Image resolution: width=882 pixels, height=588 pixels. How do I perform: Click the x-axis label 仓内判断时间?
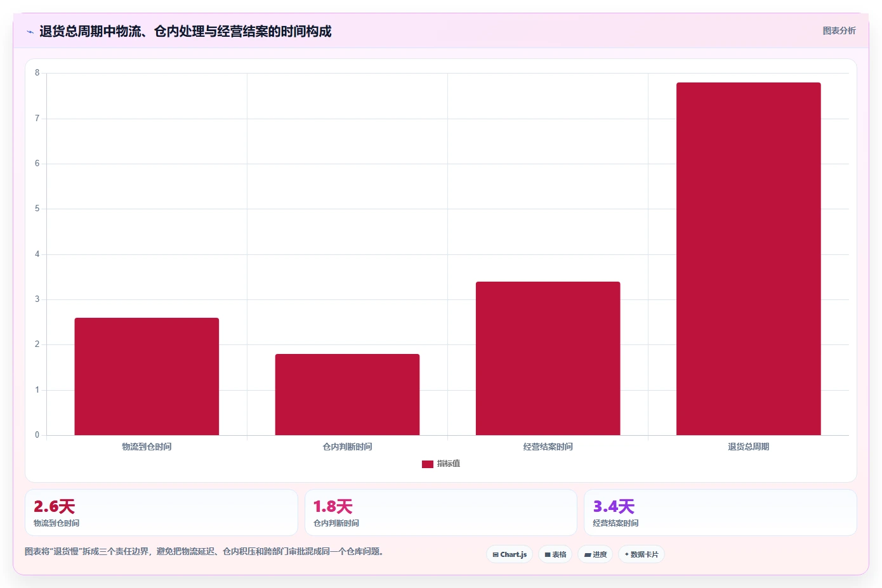[347, 447]
